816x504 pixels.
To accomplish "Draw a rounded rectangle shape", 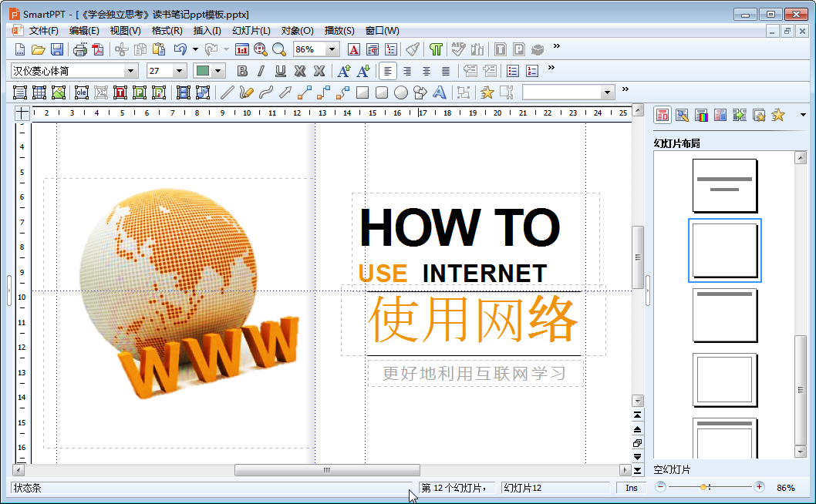I will pyautogui.click(x=382, y=92).
